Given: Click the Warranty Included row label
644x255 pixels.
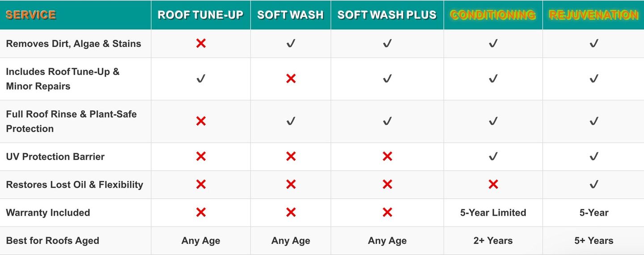Looking at the screenshot, I should click(x=48, y=213).
